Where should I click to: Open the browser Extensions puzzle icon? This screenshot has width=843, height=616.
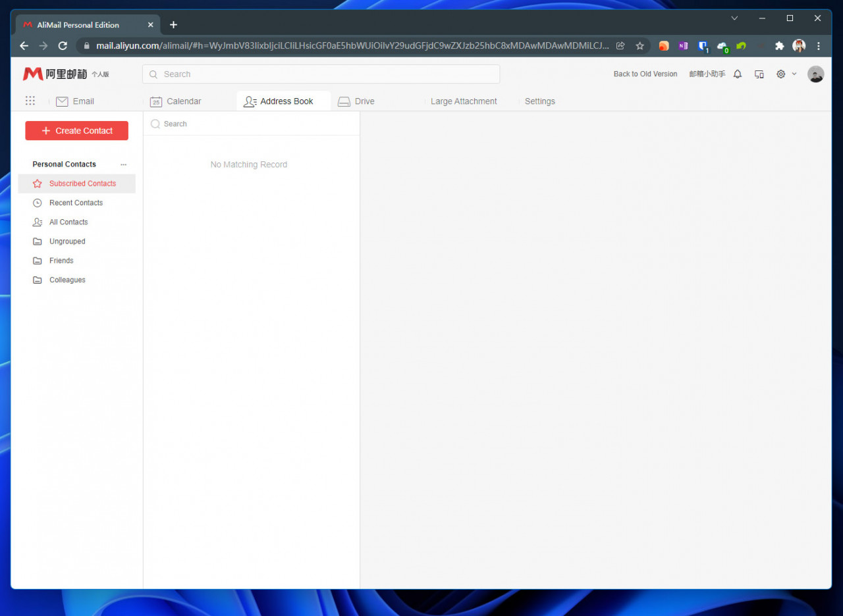pos(780,46)
